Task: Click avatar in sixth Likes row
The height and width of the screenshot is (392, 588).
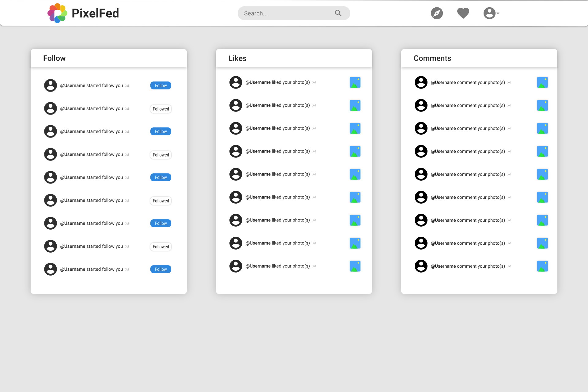Action: click(236, 197)
